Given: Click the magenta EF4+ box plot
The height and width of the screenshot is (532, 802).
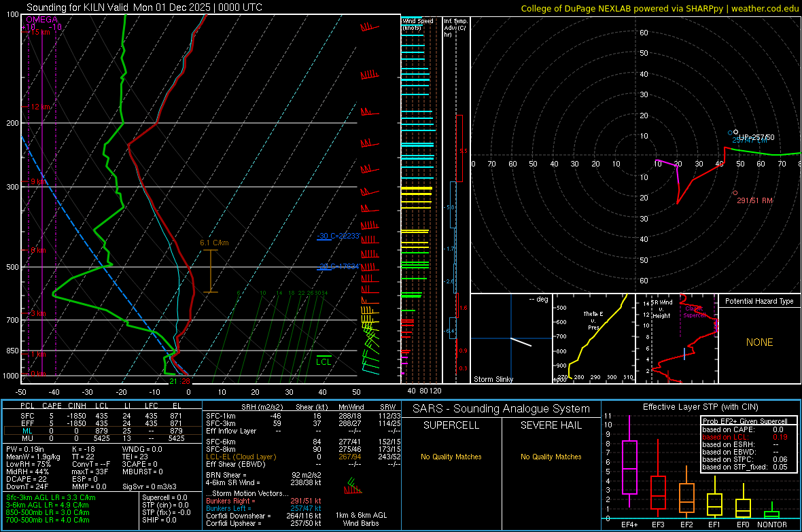Looking at the screenshot, I should point(629,467).
